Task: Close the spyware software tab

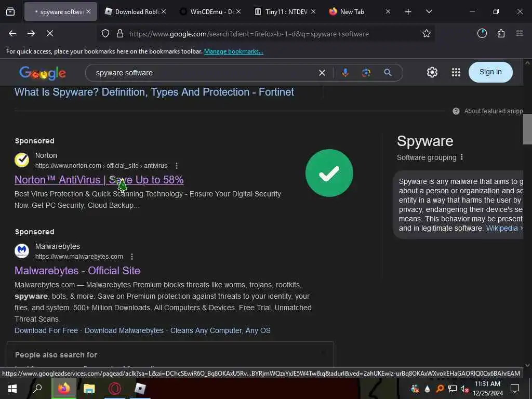Action: (88, 11)
